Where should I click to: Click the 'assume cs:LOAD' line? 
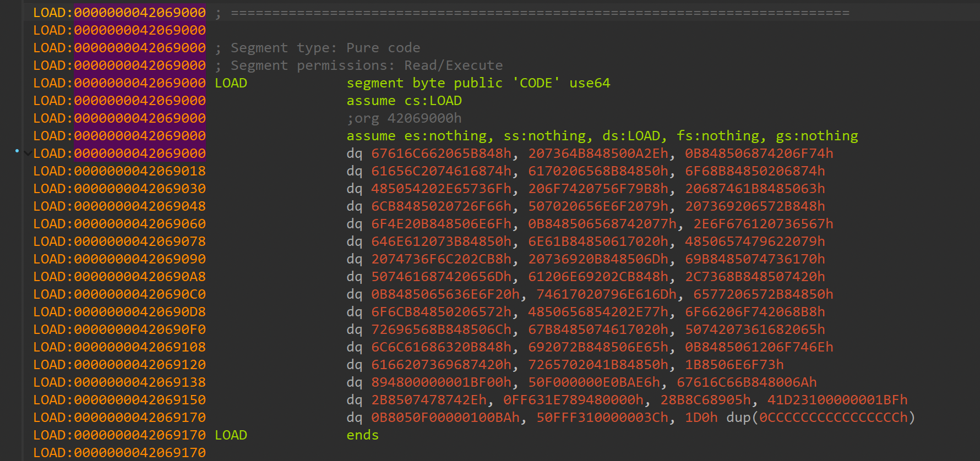tap(404, 101)
